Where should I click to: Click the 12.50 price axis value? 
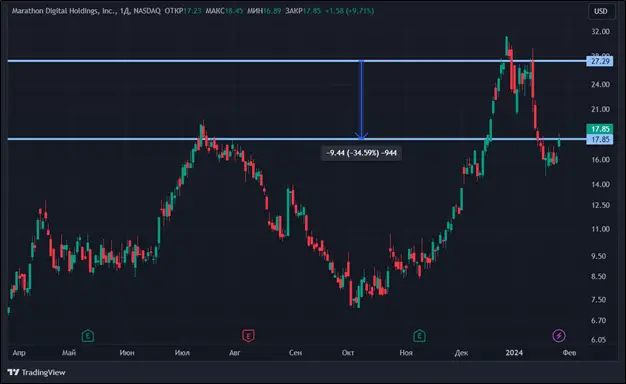pyautogui.click(x=600, y=205)
